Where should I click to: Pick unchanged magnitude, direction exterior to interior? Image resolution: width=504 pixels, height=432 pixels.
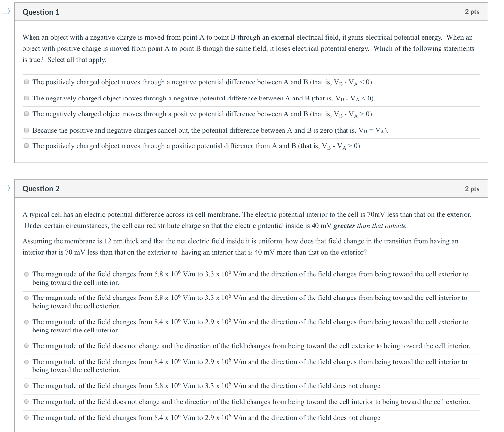(26, 346)
